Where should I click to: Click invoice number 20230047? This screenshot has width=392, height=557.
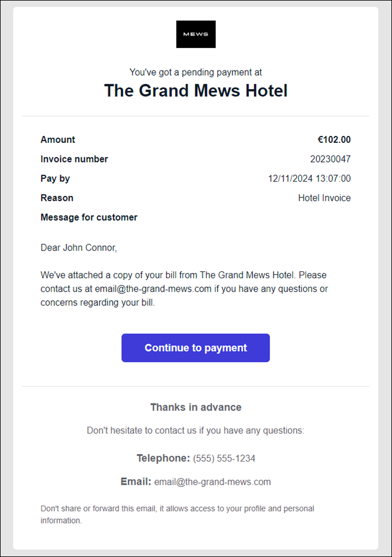coord(330,159)
